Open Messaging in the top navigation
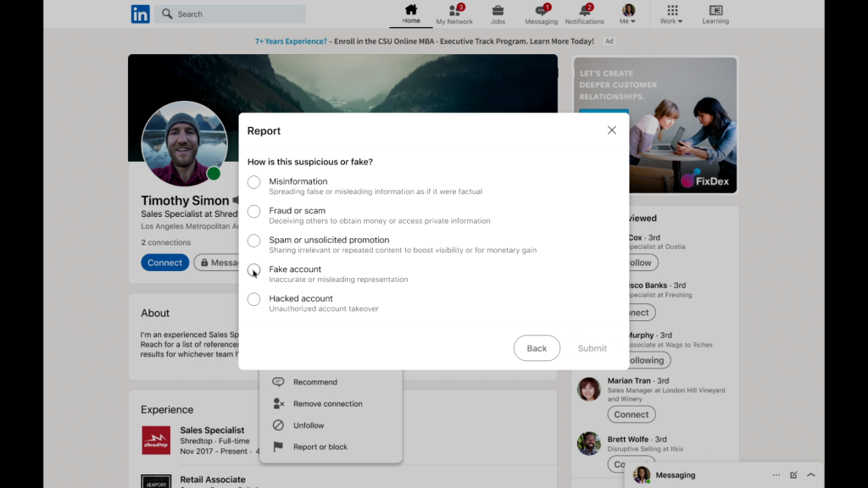The height and width of the screenshot is (488, 868). point(541,14)
